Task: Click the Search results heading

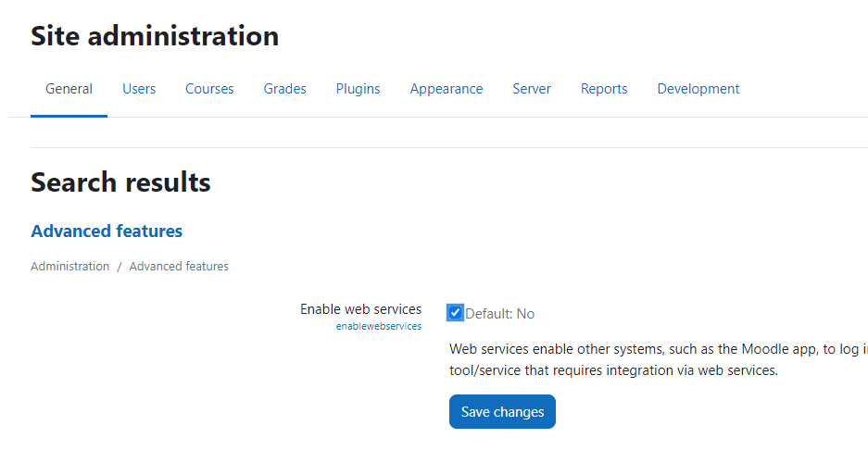Action: [120, 182]
